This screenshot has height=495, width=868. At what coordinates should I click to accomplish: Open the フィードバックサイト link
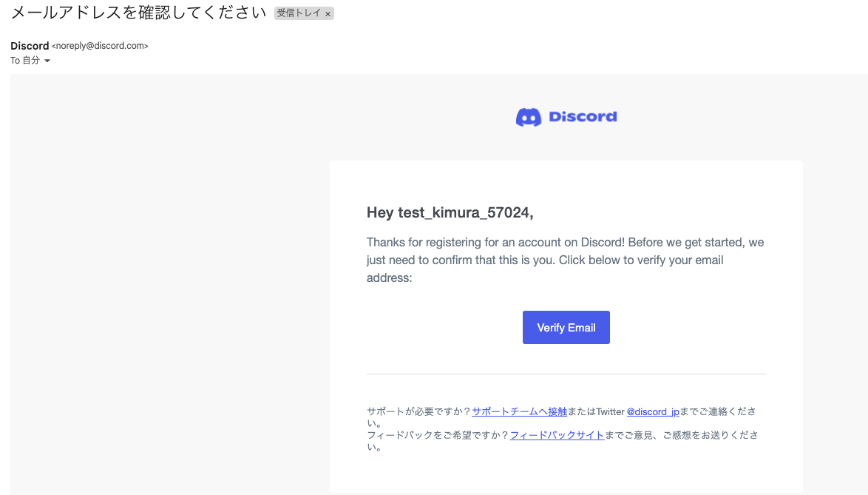[x=558, y=435]
